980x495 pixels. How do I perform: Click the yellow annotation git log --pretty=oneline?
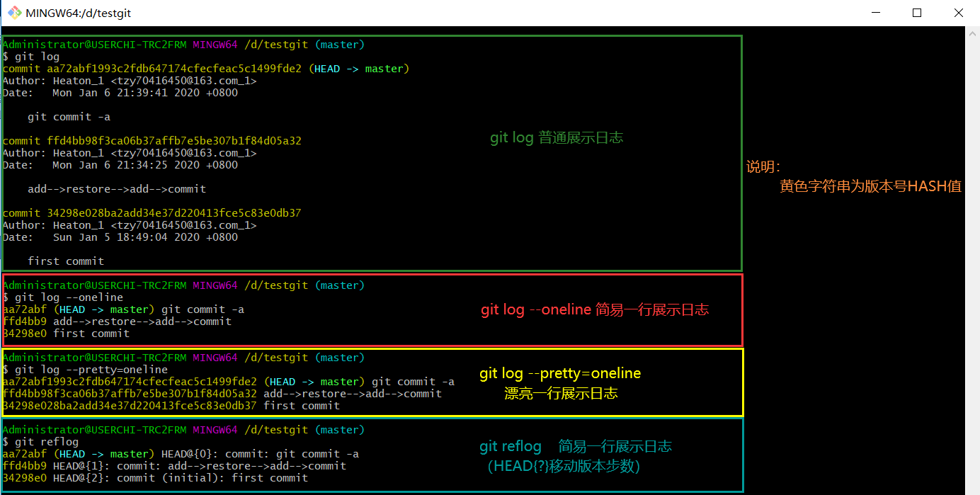pos(560,373)
